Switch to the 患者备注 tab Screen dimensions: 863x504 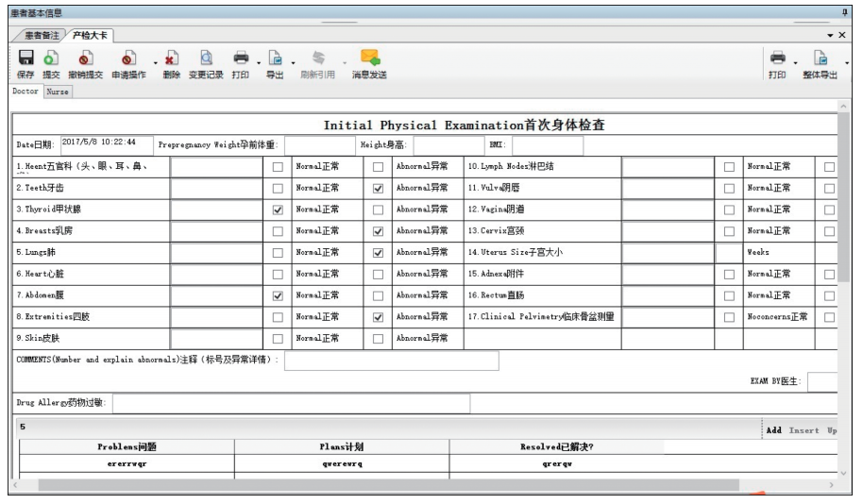[x=42, y=35]
